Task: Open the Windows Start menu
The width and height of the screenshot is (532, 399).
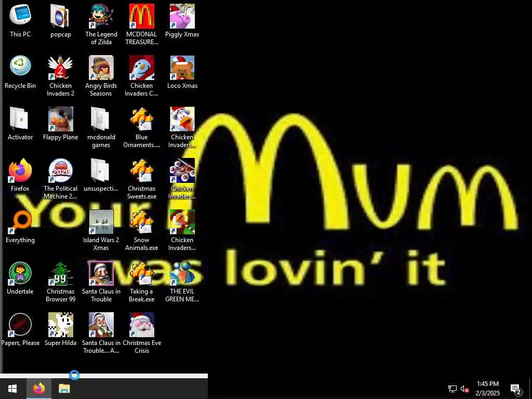Action: pos(12,389)
